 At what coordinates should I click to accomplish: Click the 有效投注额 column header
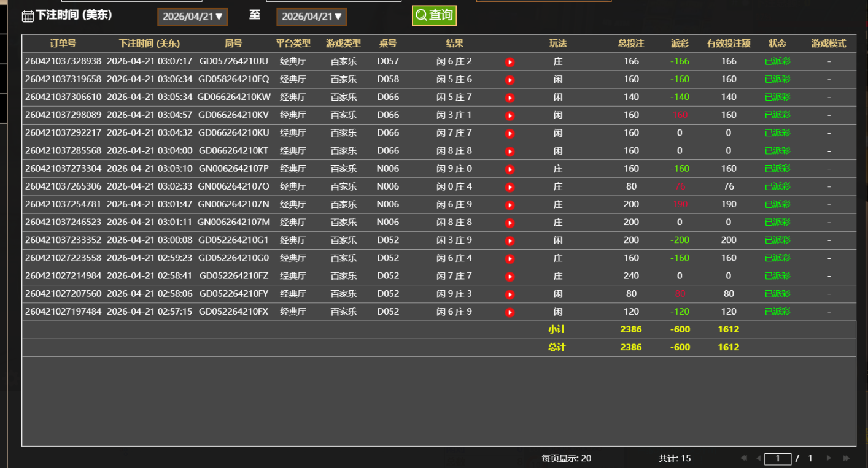click(729, 44)
